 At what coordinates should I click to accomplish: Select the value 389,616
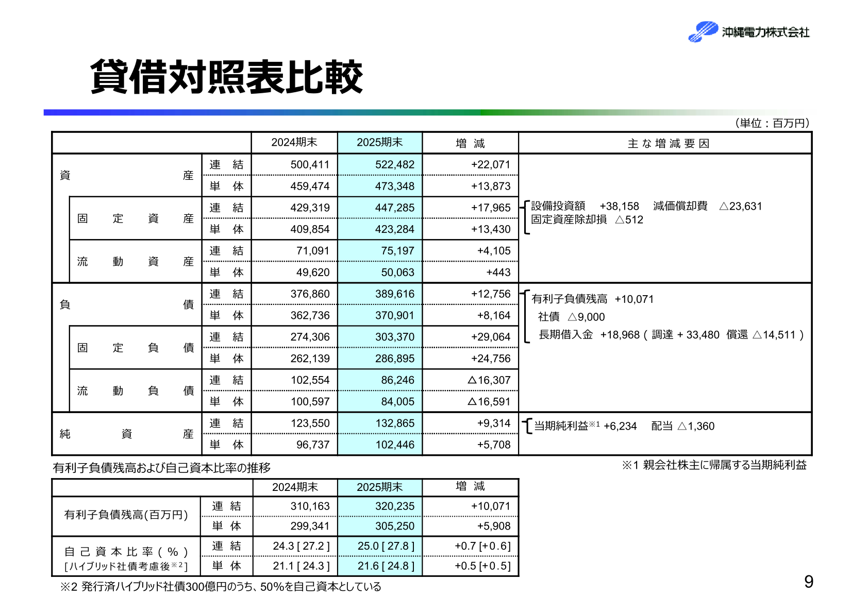coord(395,294)
